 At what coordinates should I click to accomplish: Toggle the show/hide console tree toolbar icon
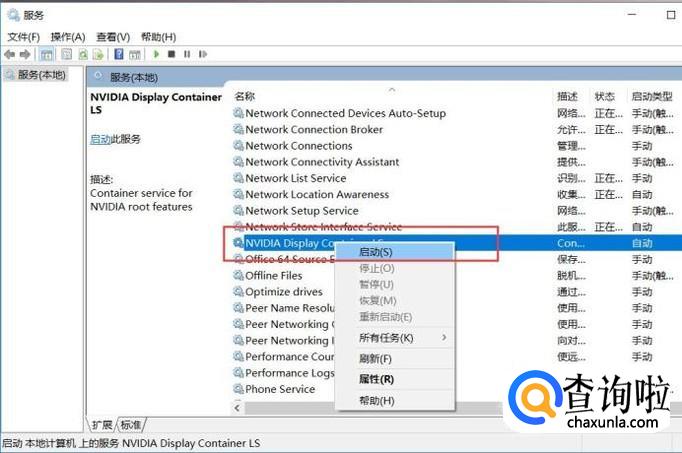click(x=47, y=54)
